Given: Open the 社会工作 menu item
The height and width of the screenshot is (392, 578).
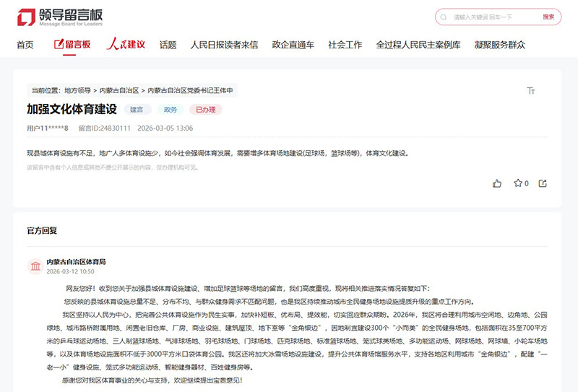Looking at the screenshot, I should [345, 45].
